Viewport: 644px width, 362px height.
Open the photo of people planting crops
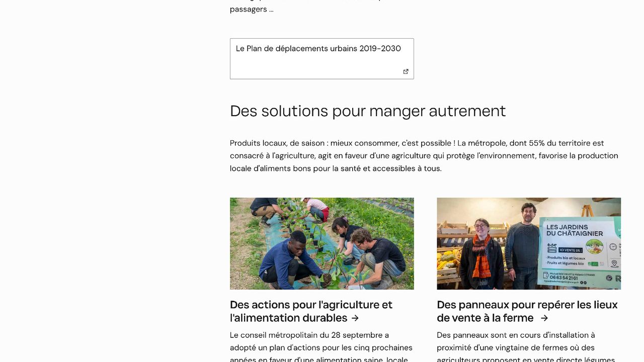coord(322,243)
